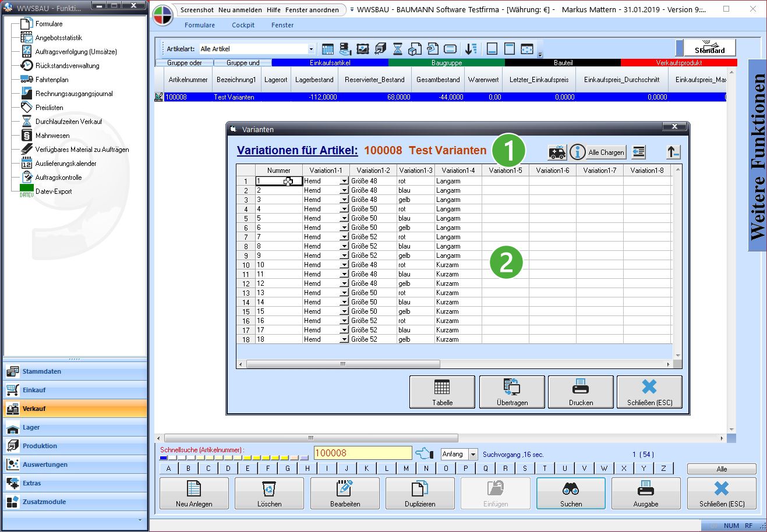
Task: Expand the sidebar module list chevron
Action: coord(140,520)
